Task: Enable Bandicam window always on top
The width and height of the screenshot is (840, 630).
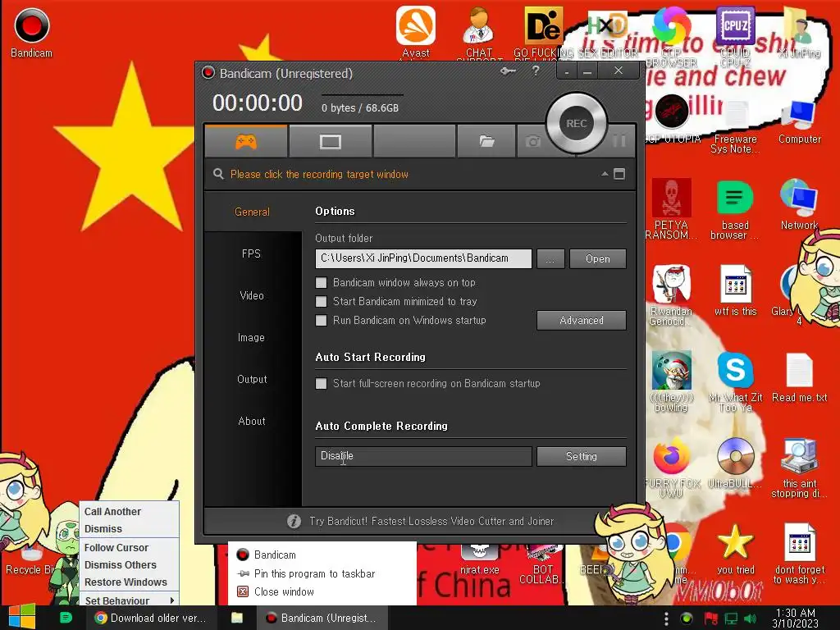Action: (x=321, y=282)
